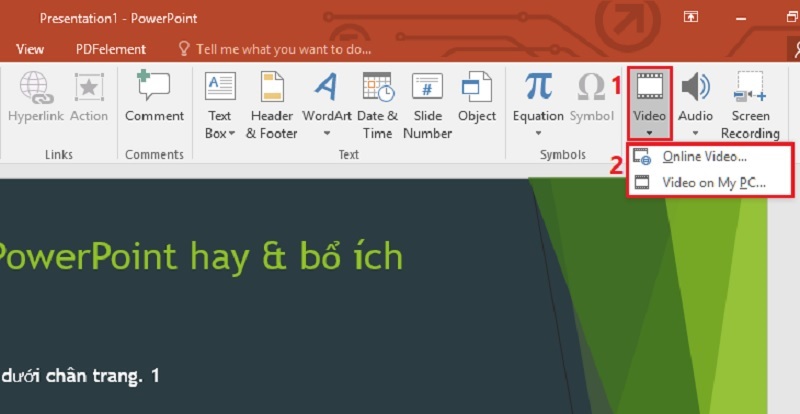Expand the Text Box dropdown arrow

pos(232,134)
